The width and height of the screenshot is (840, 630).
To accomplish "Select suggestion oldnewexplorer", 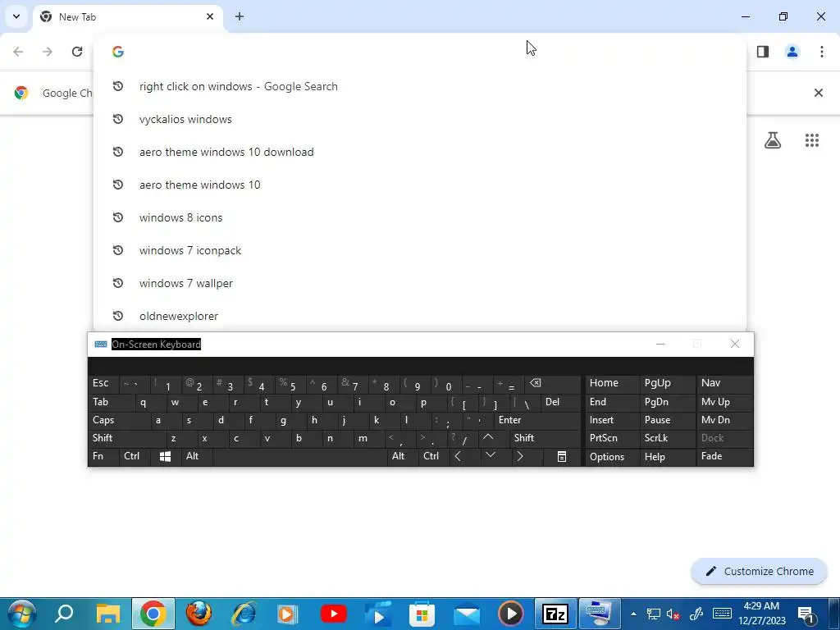I will 420,316.
